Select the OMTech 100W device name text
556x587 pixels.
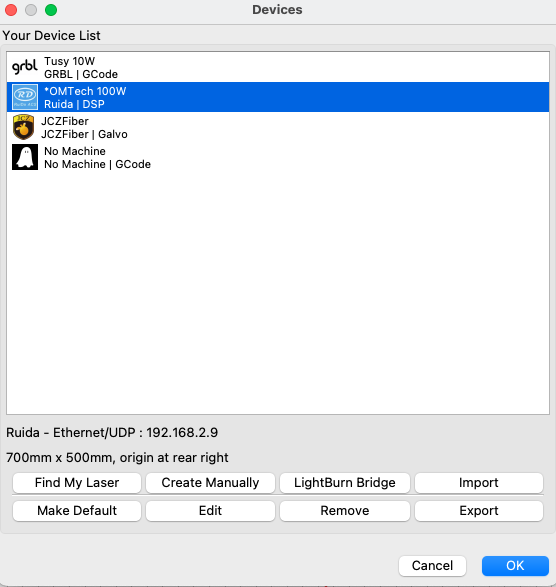pos(85,91)
